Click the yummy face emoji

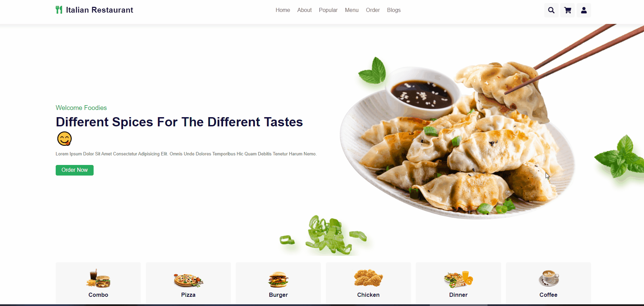pos(64,139)
